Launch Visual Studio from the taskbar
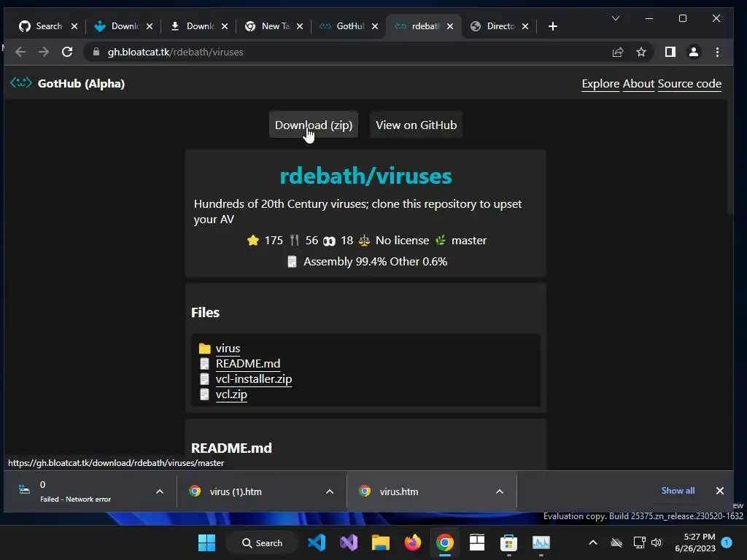 pos(349,542)
